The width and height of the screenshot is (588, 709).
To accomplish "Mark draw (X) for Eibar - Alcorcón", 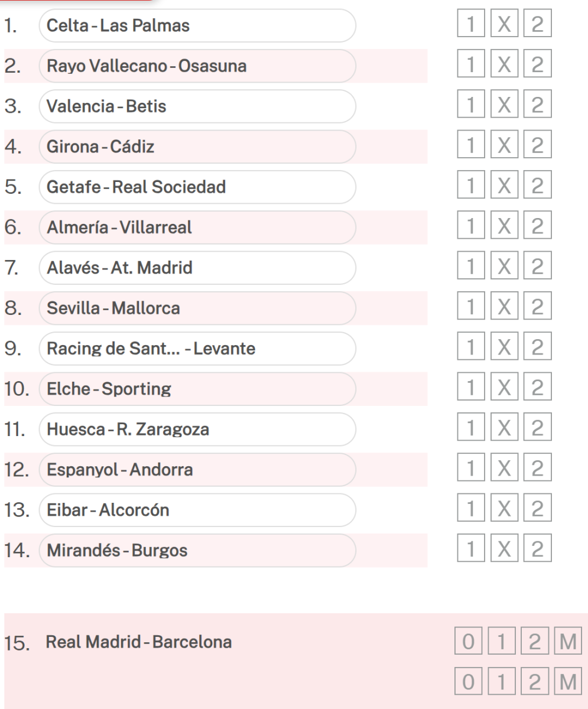I will point(504,510).
